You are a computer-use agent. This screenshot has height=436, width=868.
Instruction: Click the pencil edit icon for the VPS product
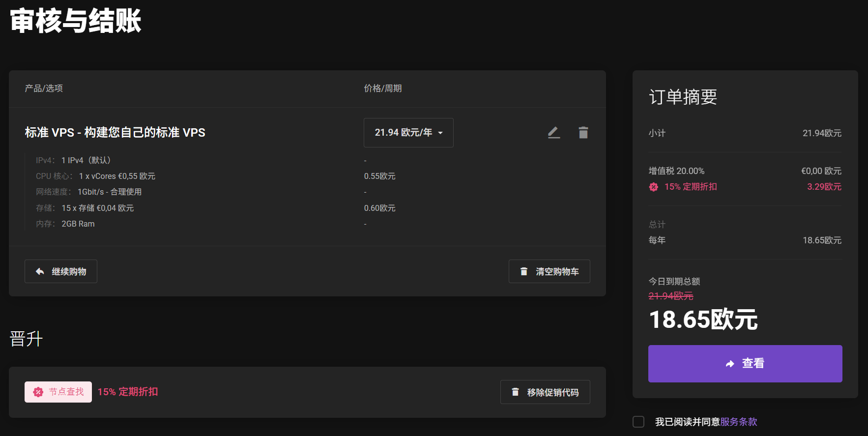tap(554, 132)
